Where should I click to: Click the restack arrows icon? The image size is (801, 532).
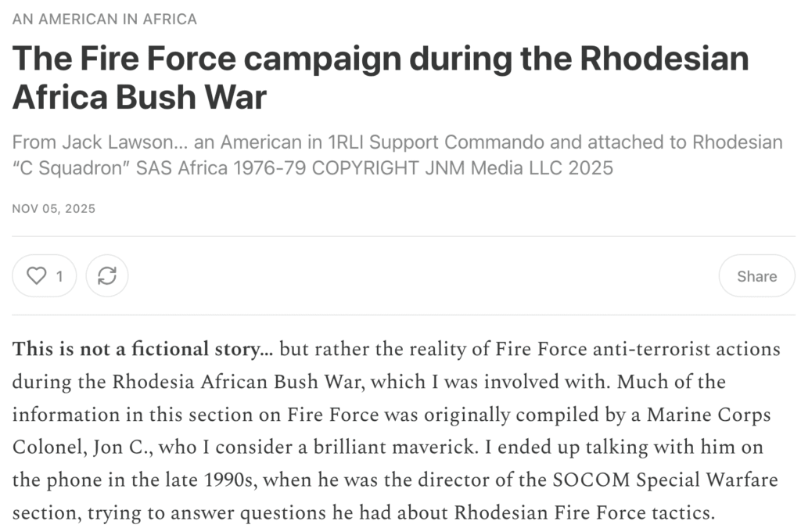pos(107,276)
